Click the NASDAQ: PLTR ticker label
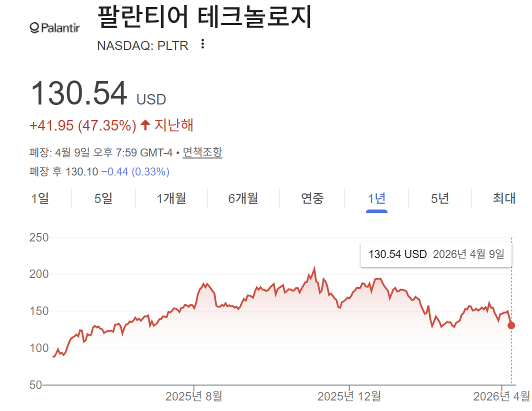This screenshot has height=411, width=532. pyautogui.click(x=142, y=45)
